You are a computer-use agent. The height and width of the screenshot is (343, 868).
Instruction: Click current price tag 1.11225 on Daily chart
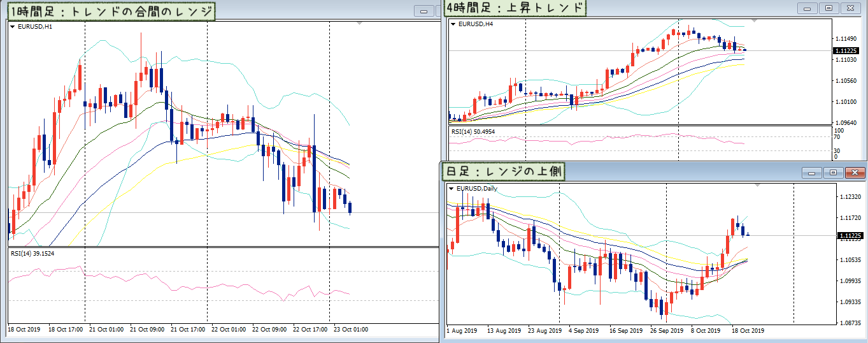pyautogui.click(x=850, y=236)
